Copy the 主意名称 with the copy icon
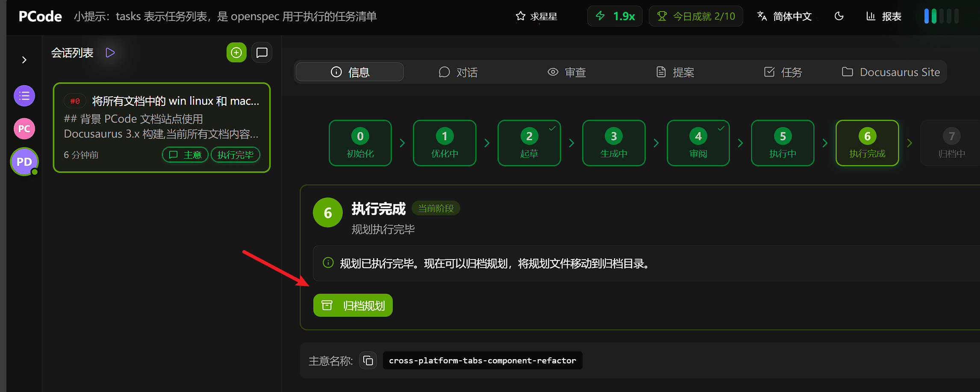Screen dimensions: 980x392 click(368, 360)
